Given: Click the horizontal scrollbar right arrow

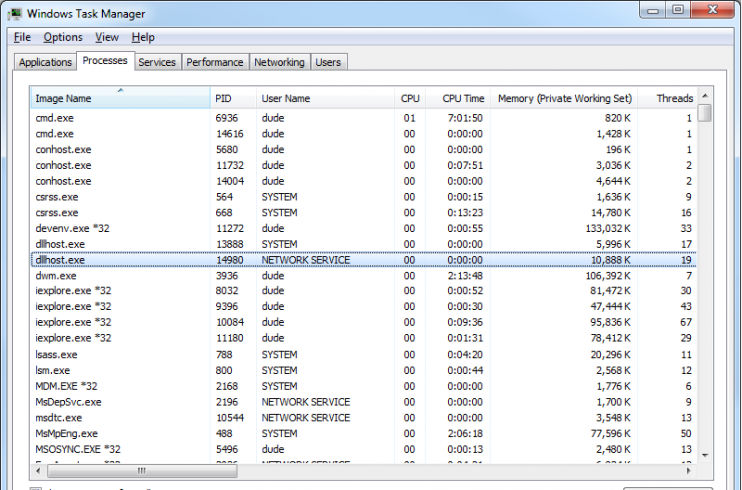Looking at the screenshot, I should [689, 471].
